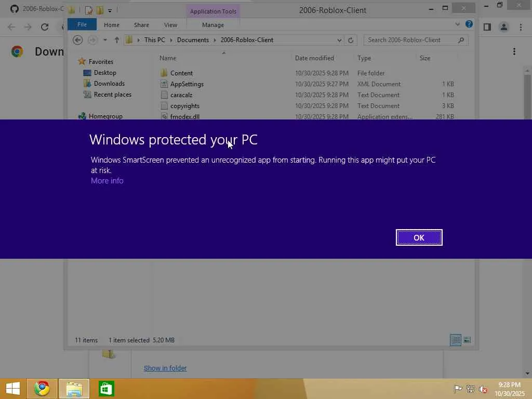Open the File tab in Explorer ribbon
Screen dimensions: 532x399
click(82, 24)
